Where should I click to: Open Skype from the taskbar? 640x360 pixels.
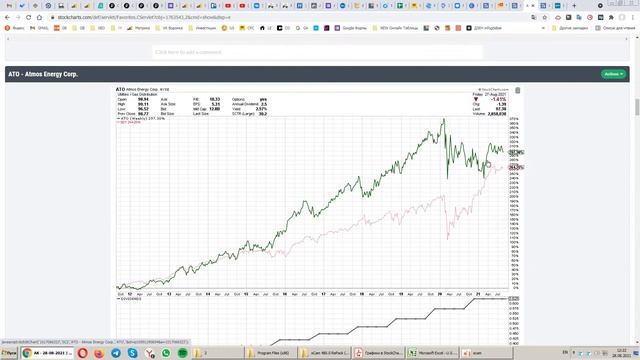click(133, 353)
